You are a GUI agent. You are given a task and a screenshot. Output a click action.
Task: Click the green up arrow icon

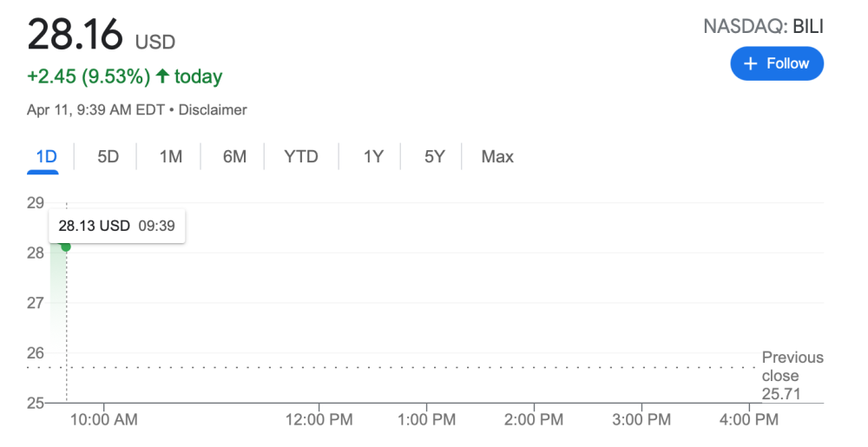click(x=162, y=76)
